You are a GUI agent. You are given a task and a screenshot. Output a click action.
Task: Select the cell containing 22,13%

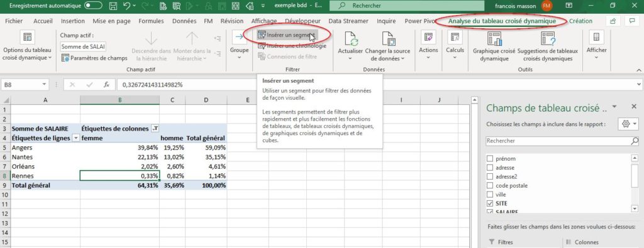tap(119, 157)
